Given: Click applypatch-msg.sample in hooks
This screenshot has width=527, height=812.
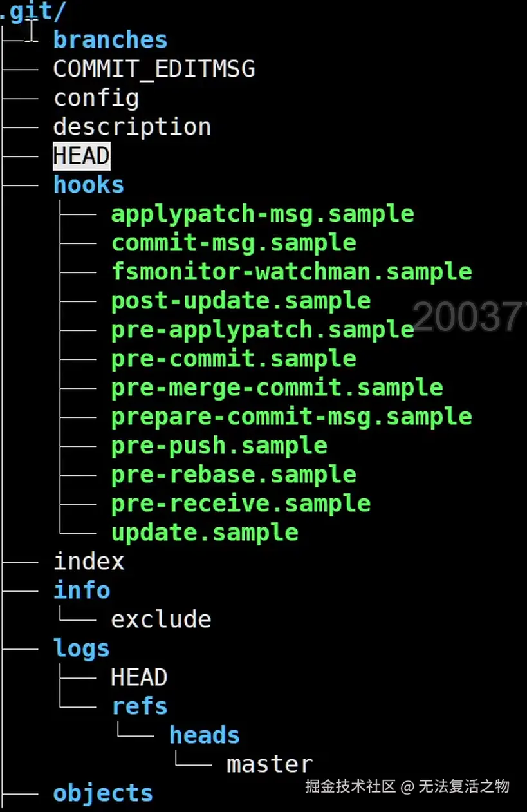Looking at the screenshot, I should 263,214.
